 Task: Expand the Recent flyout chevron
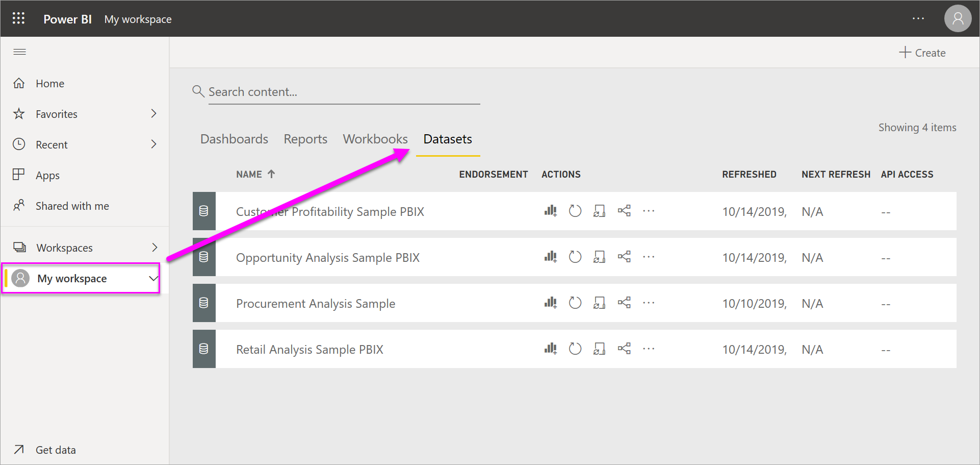pos(153,144)
